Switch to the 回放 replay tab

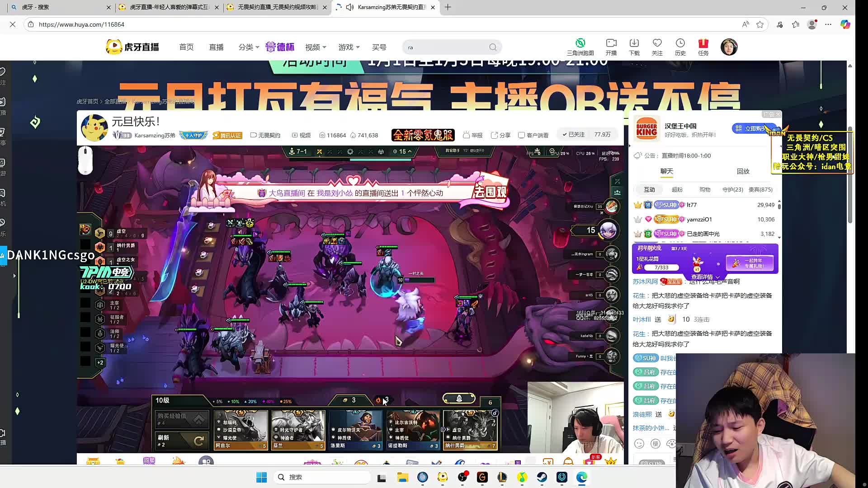point(743,171)
